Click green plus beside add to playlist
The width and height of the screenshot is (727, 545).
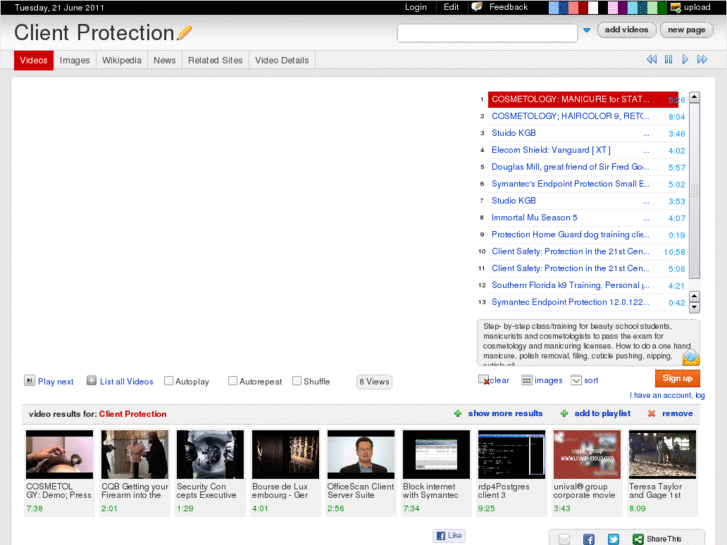tap(564, 413)
